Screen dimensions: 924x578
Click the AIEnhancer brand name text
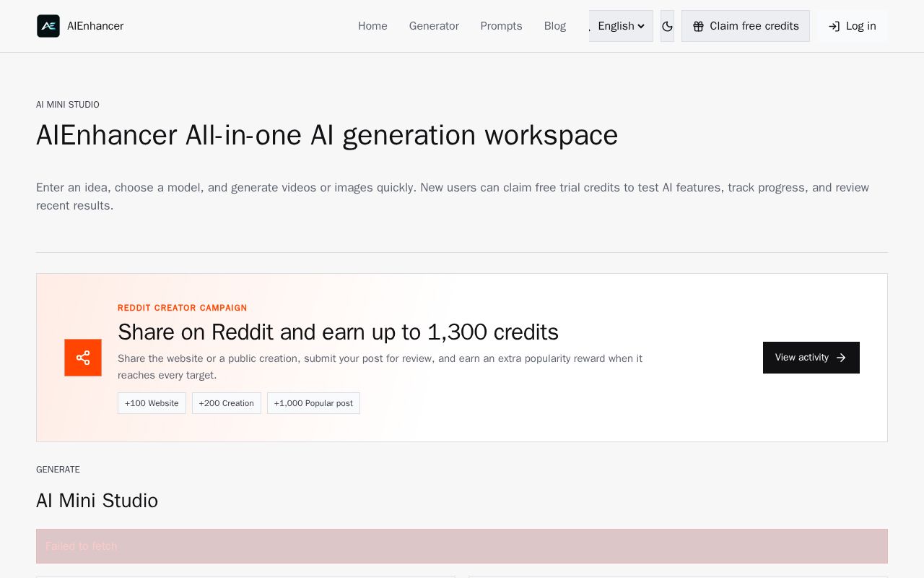pos(95,26)
